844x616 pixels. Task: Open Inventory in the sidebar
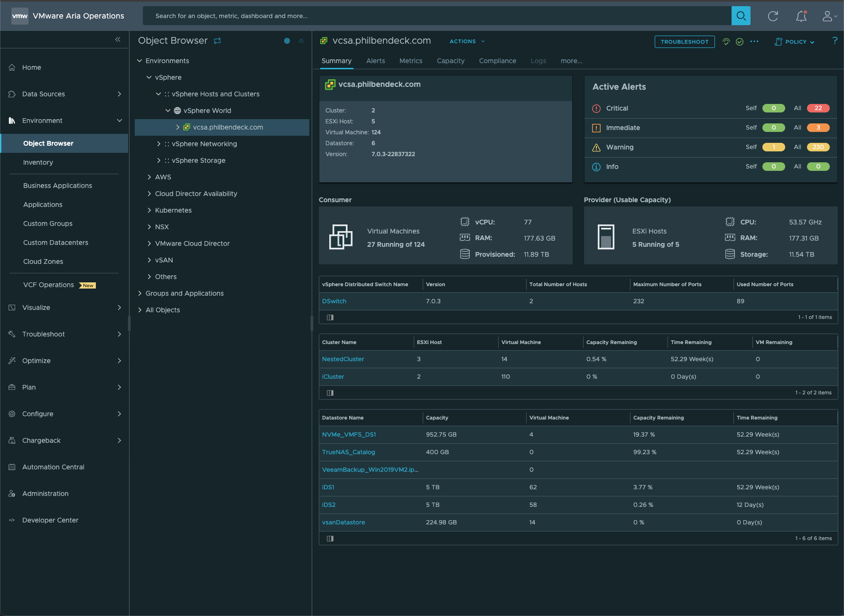[38, 162]
